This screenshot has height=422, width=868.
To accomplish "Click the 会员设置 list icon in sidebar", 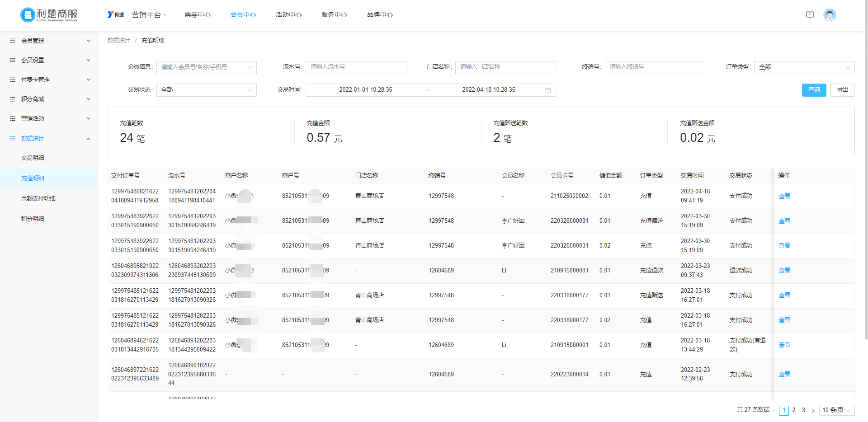I will click(13, 60).
